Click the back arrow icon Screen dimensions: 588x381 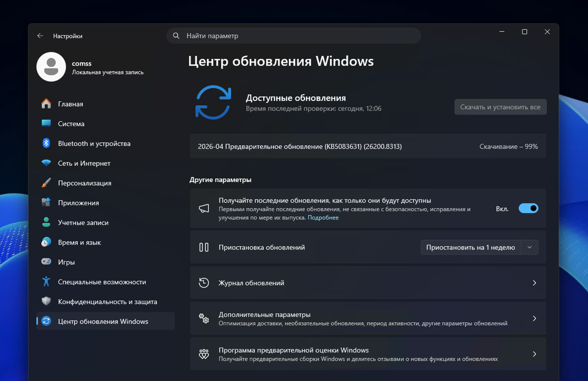click(40, 36)
